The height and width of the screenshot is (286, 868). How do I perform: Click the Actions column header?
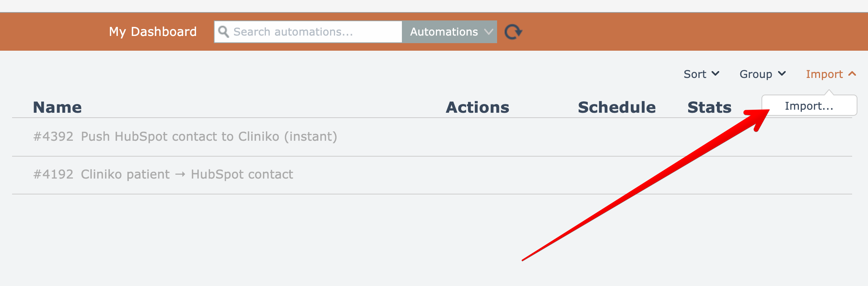coord(477,107)
